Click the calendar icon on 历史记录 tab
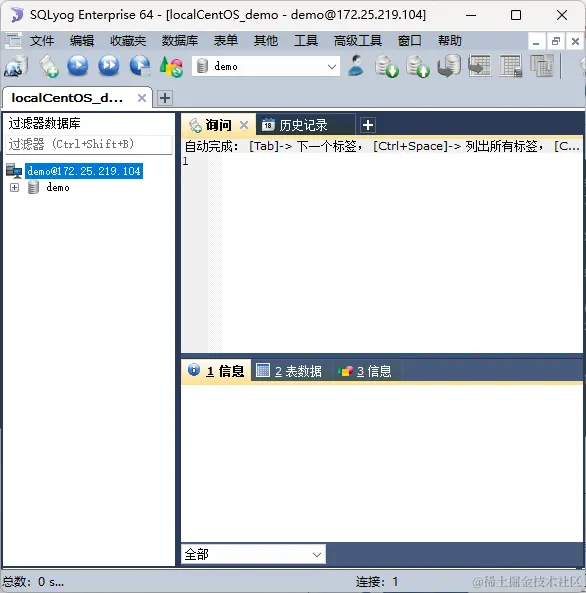The image size is (586, 593). 268,125
